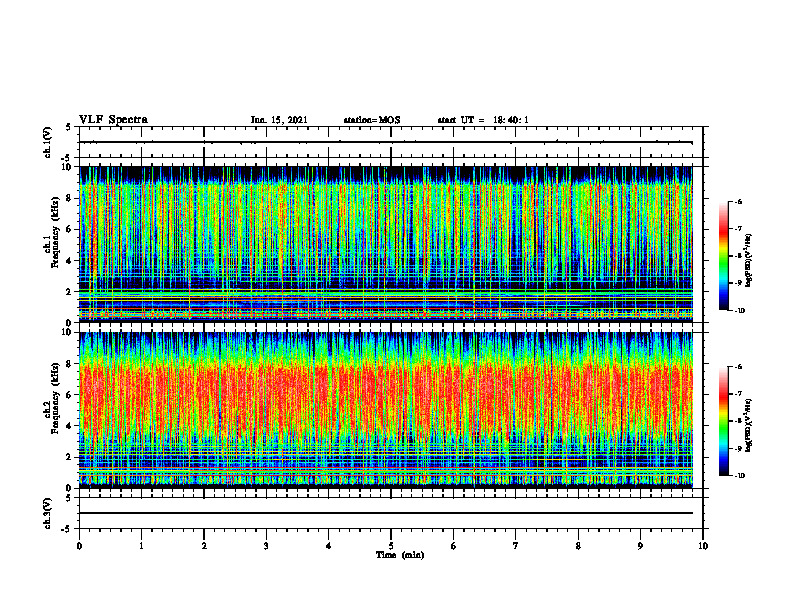Click the "-6" label on ch.1 colorbar
The height and width of the screenshot is (612, 792).
(x=738, y=201)
